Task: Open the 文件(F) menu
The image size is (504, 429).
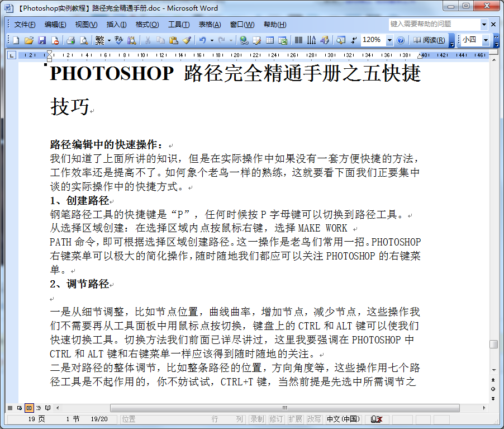Action: tap(25, 25)
